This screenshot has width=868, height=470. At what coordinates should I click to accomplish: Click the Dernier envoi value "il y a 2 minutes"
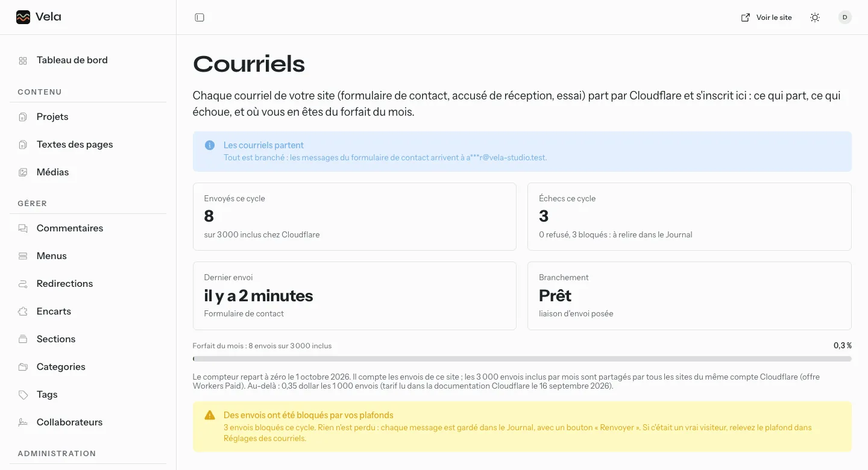coord(259,296)
